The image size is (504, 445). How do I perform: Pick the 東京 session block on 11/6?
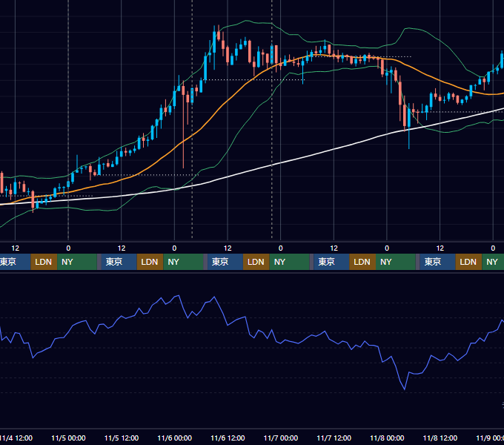pyautogui.click(x=225, y=262)
